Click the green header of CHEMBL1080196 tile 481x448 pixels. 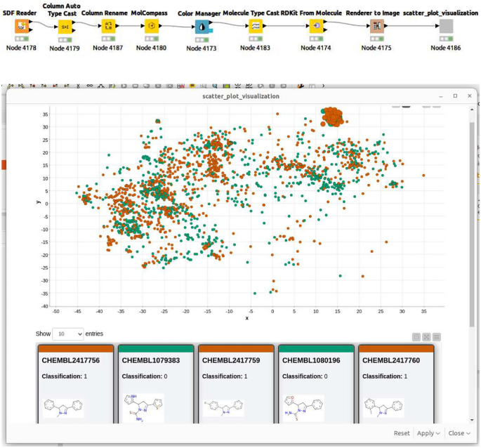(x=316, y=348)
